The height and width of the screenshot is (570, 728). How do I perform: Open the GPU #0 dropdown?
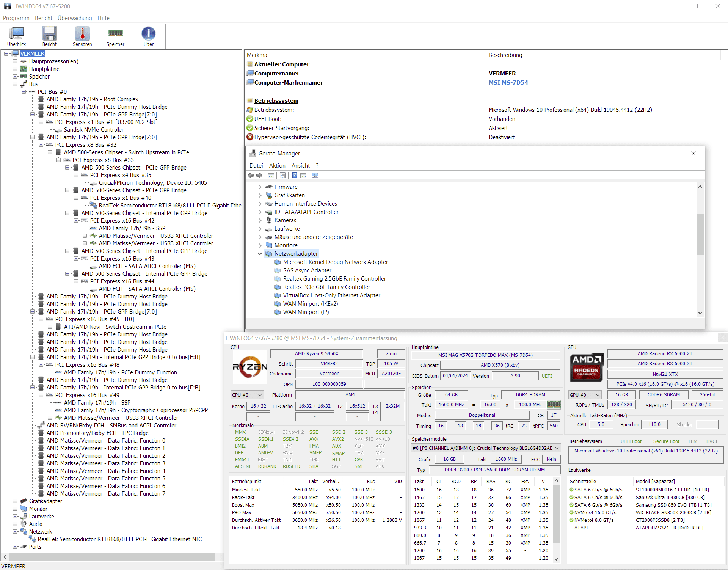point(585,395)
